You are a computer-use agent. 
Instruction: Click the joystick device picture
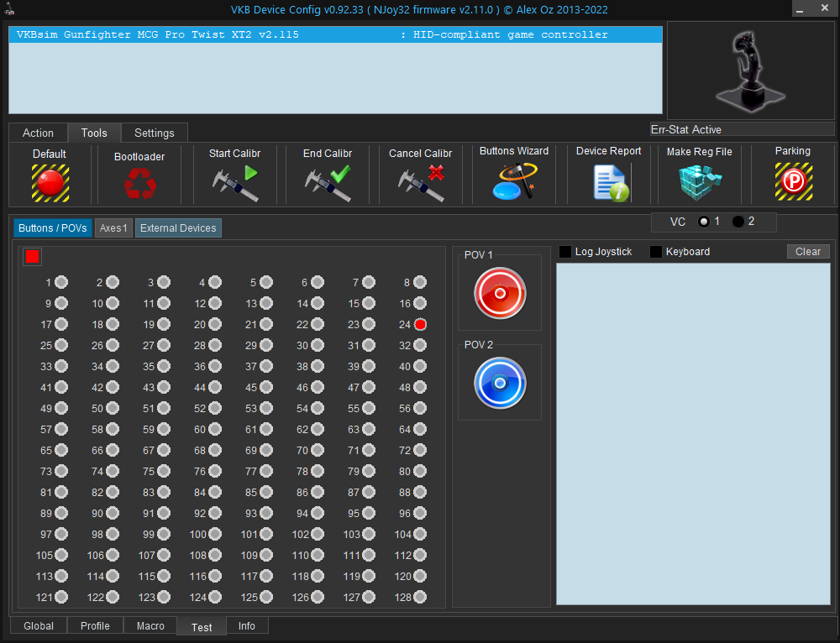pyautogui.click(x=750, y=71)
